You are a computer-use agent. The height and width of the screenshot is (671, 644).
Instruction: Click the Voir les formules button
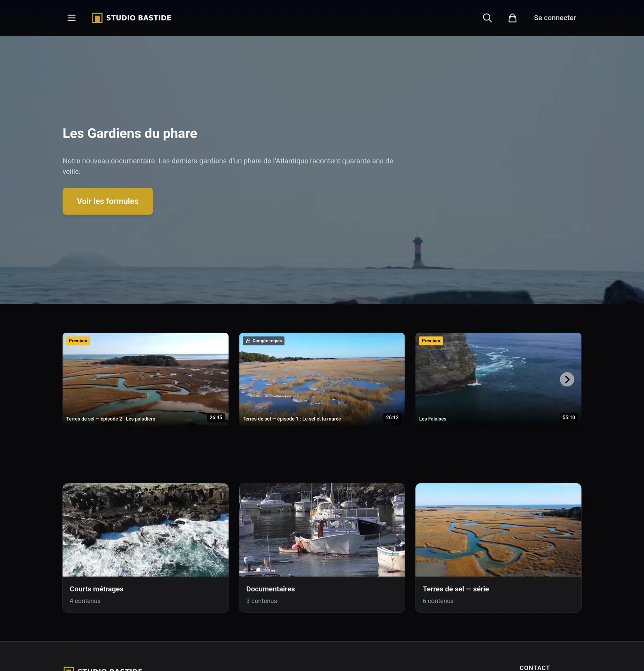(x=107, y=201)
